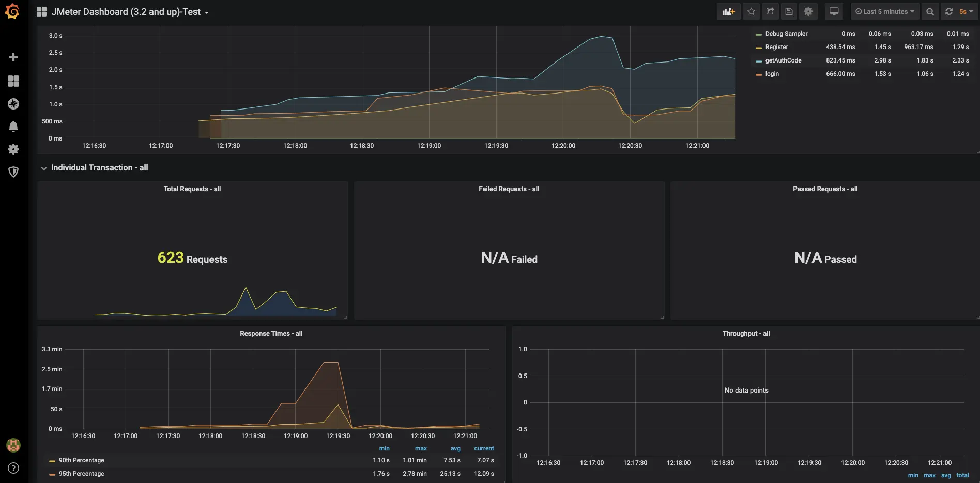980x483 pixels.
Task: Click the dashboard grid icon beside the title
Action: click(x=42, y=12)
